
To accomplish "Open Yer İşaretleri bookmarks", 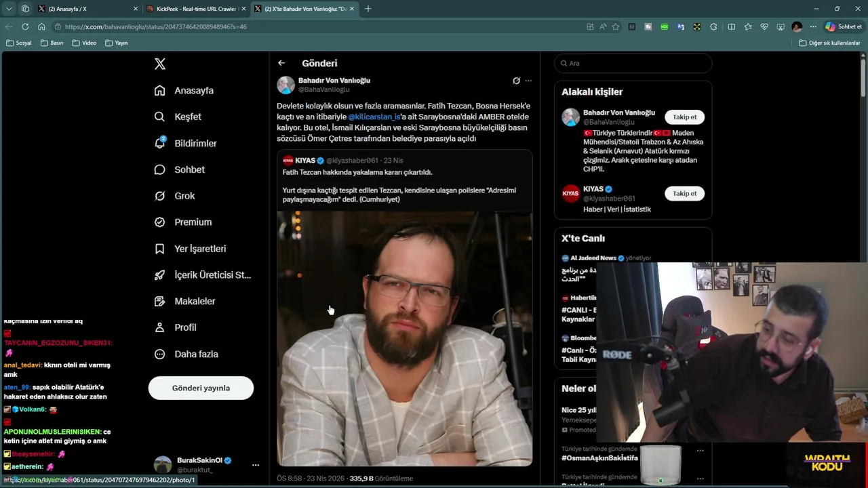I will (x=190, y=249).
